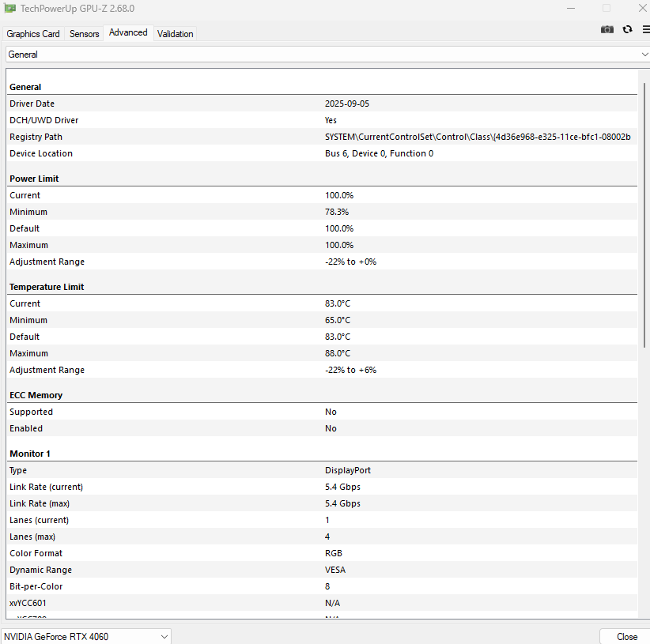Viewport: 650px width, 644px height.
Task: Select the DisplayPort type value
Action: click(x=347, y=470)
